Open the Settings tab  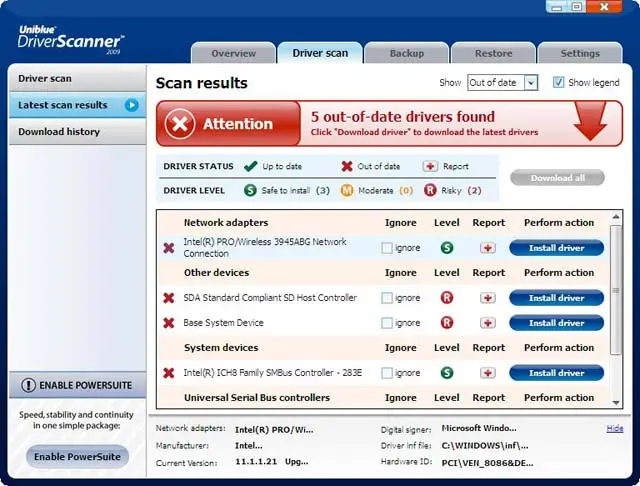point(580,53)
